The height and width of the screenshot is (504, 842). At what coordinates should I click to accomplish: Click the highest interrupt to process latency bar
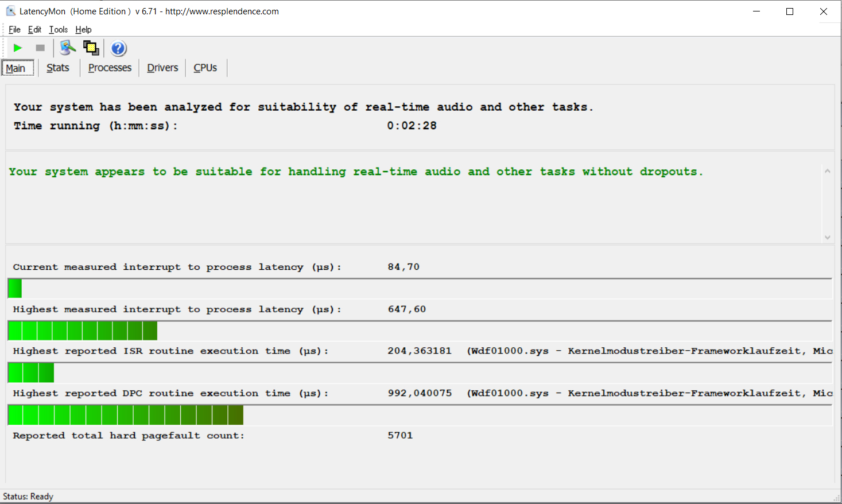[x=83, y=331]
